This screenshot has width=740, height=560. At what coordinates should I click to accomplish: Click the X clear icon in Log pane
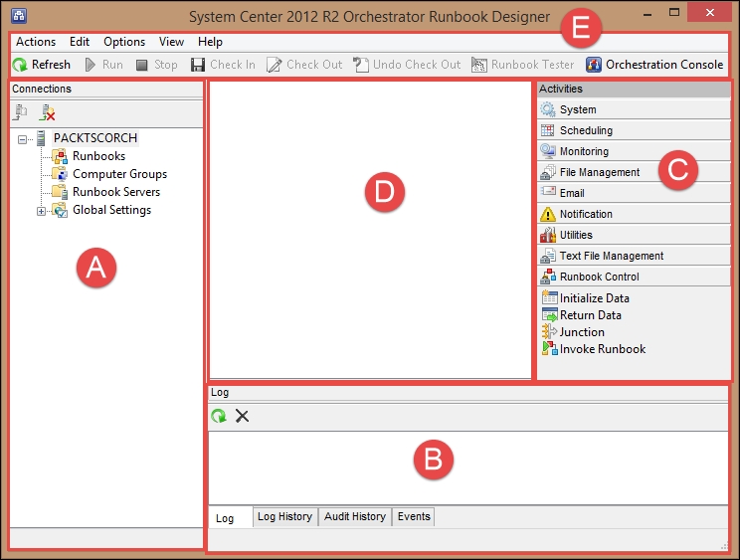(242, 416)
